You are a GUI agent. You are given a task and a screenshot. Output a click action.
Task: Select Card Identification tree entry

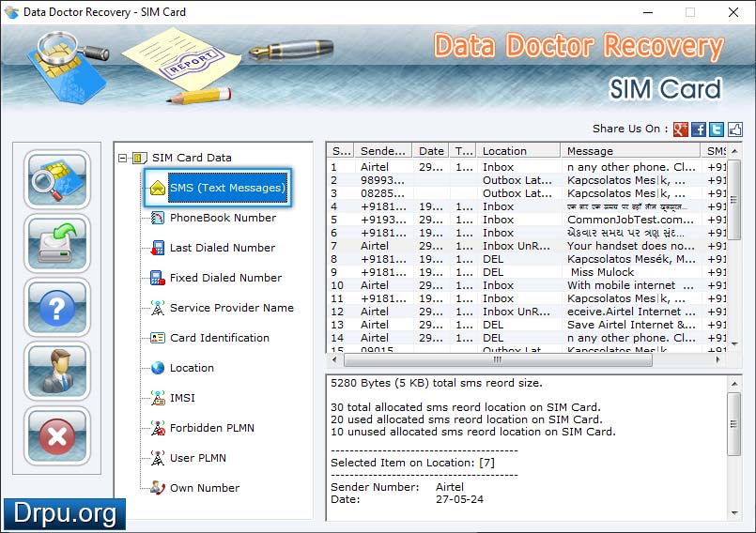[220, 338]
